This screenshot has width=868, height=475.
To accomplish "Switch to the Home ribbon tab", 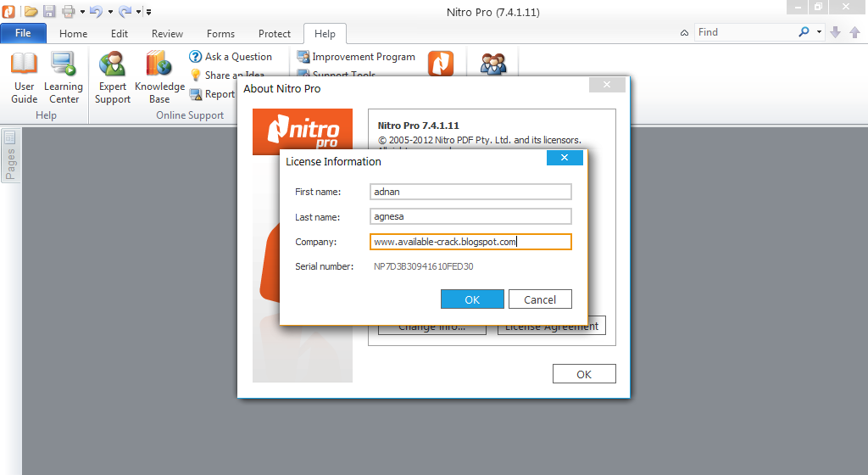I will 73,34.
